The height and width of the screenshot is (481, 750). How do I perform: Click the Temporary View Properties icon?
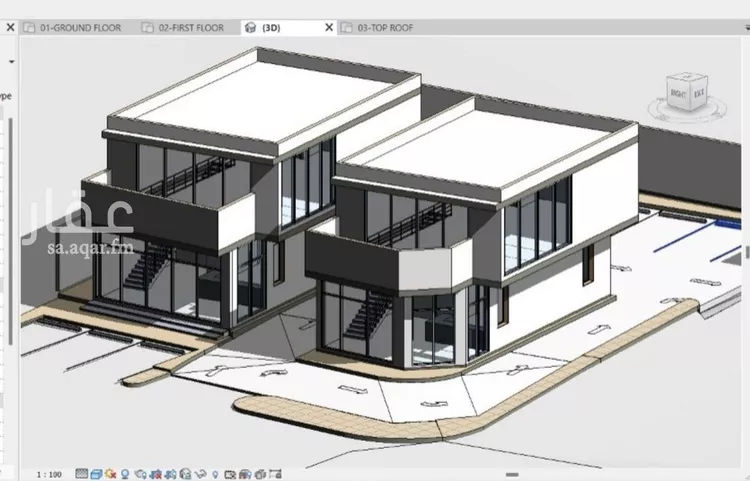[x=230, y=473]
